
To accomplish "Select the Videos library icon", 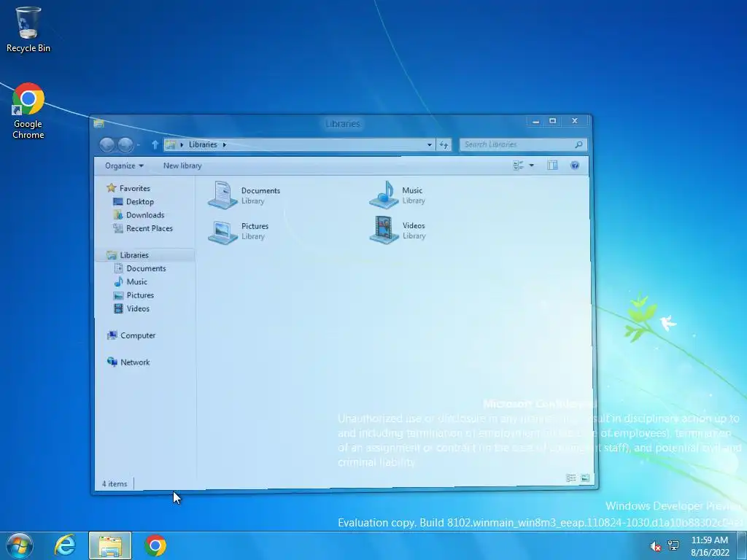I will [384, 230].
